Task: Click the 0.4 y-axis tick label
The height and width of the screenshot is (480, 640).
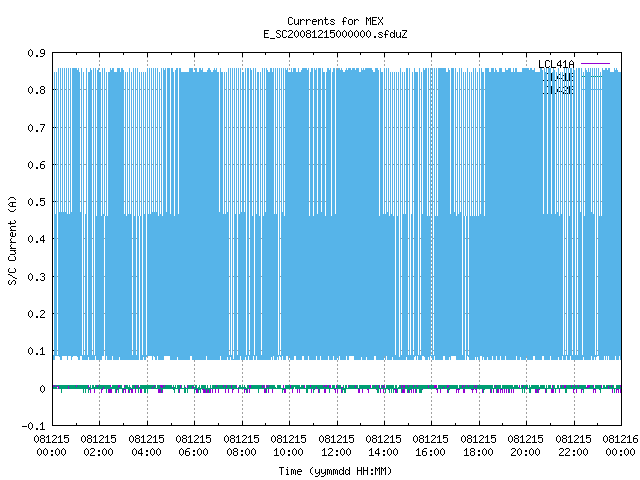Action: 36,239
